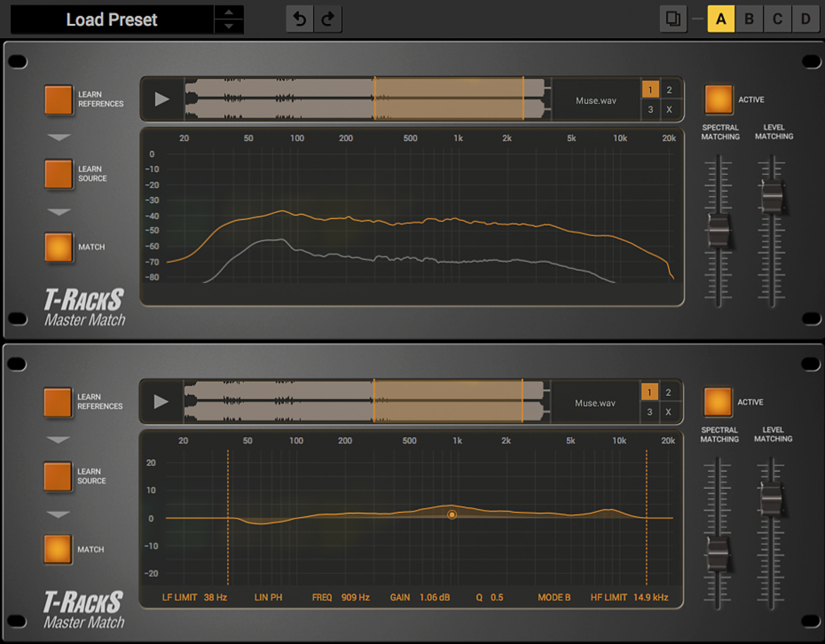Play the reference track in the lower unit

click(161, 401)
